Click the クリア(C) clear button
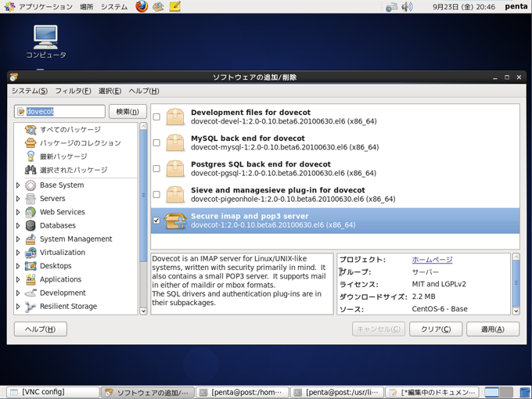The width and height of the screenshot is (532, 399). click(x=436, y=329)
